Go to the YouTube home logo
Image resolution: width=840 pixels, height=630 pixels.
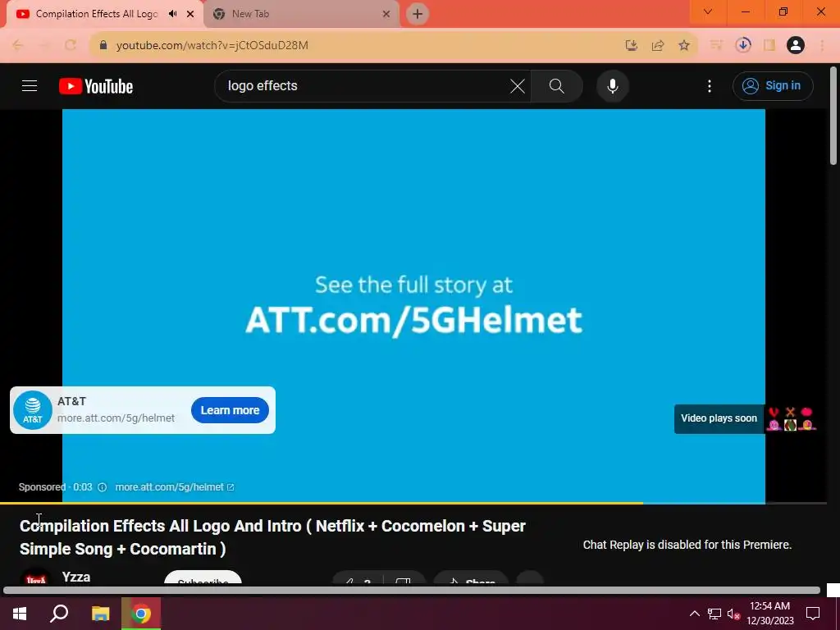click(x=96, y=86)
